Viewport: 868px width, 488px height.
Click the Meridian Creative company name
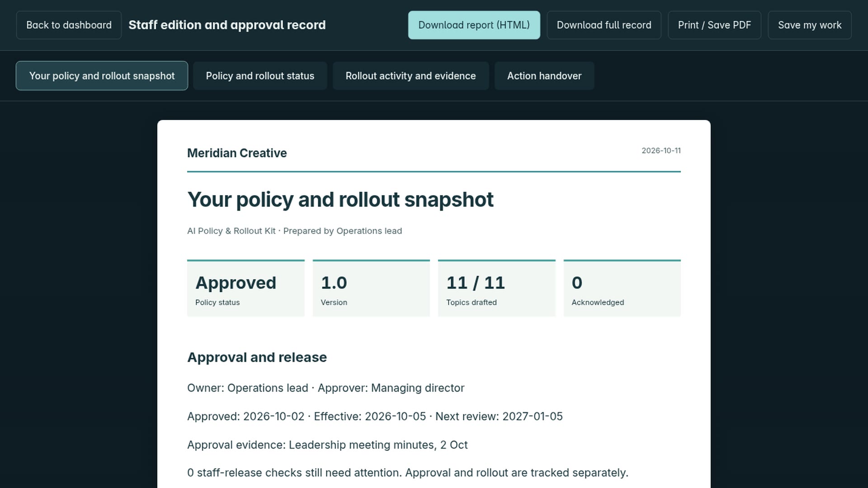[237, 153]
